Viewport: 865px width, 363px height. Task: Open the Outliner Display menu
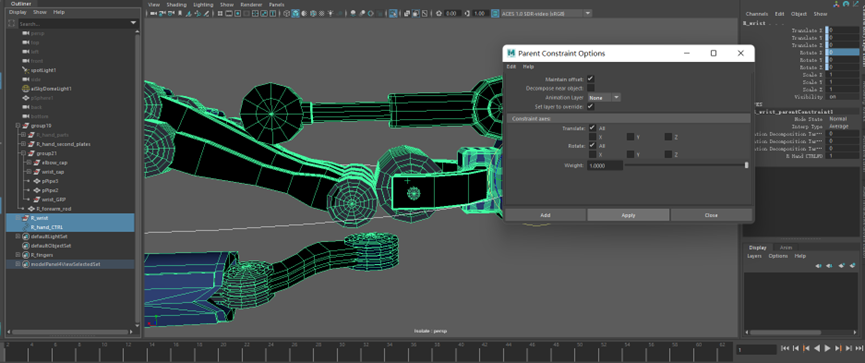(18, 12)
